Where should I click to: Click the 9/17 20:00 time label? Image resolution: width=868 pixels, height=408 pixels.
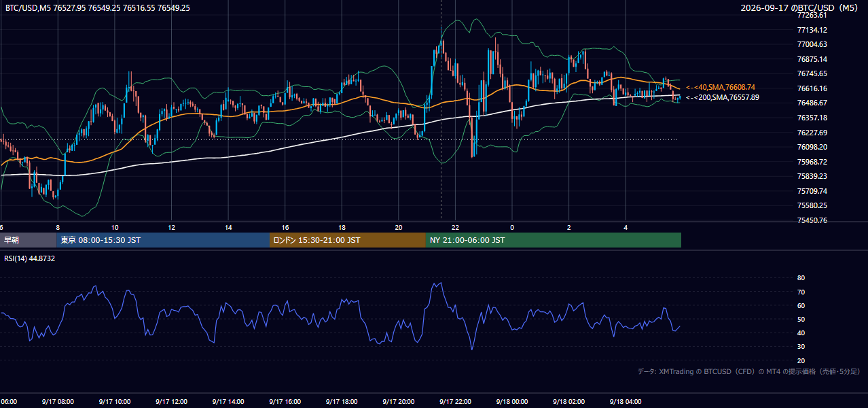[x=398, y=401]
